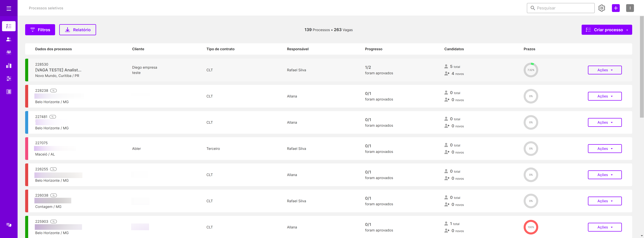The width and height of the screenshot is (644, 238).
Task: Open the hamburger menu
Action: tap(9, 9)
